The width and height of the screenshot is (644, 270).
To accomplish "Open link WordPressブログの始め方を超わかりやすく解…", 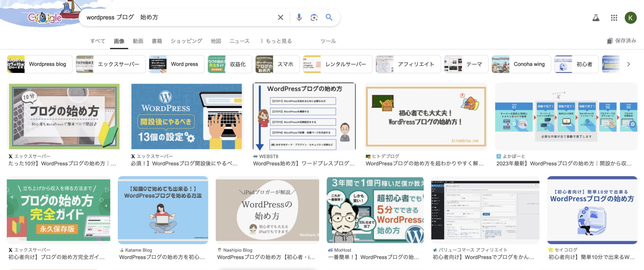I will tap(425, 164).
